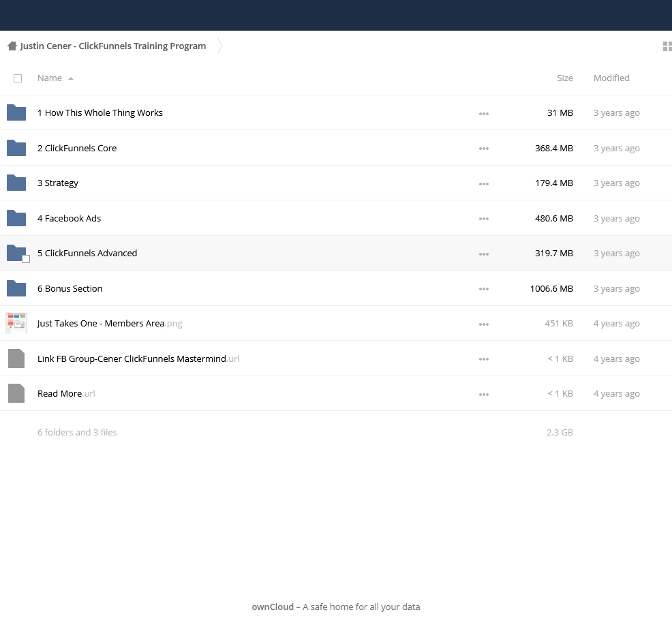
Task: Open actions menu for 4 Facebook Ads
Action: 484,219
